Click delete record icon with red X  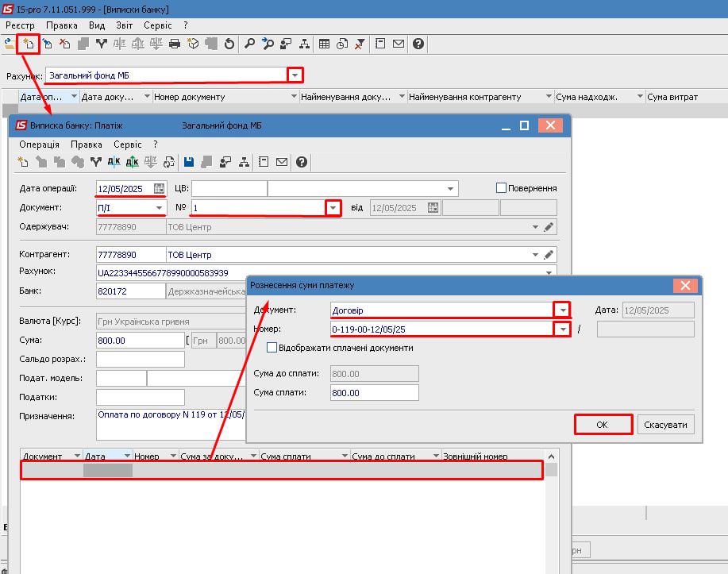pyautogui.click(x=65, y=44)
